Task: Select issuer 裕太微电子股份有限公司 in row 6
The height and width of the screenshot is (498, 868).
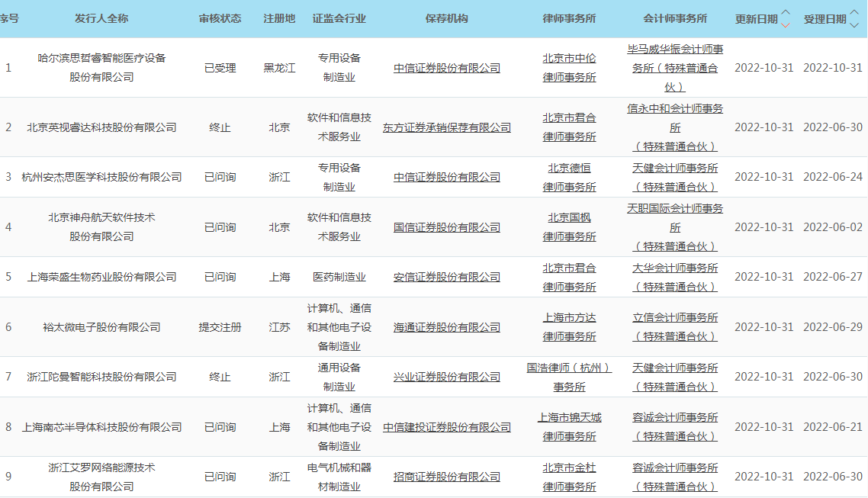Action: pyautogui.click(x=101, y=327)
